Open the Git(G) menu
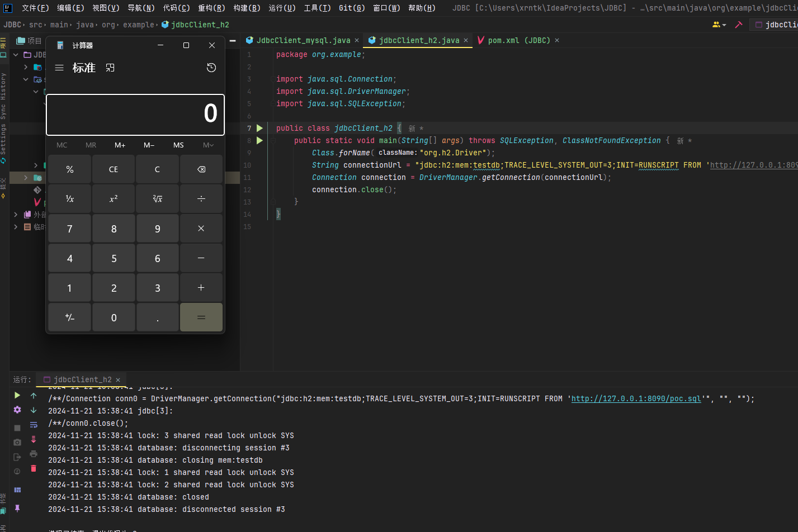Viewport: 798px width, 532px height. (x=352, y=8)
